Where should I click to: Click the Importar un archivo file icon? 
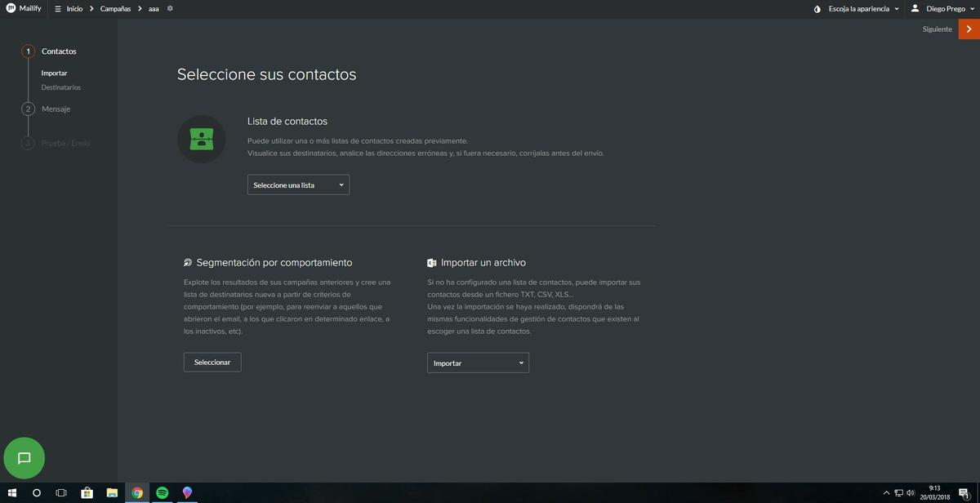tap(431, 262)
